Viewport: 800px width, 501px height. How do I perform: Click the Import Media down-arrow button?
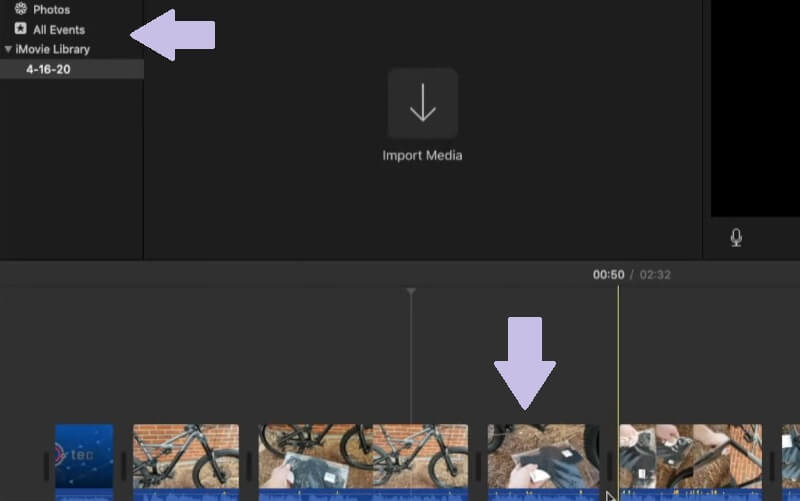pyautogui.click(x=422, y=104)
